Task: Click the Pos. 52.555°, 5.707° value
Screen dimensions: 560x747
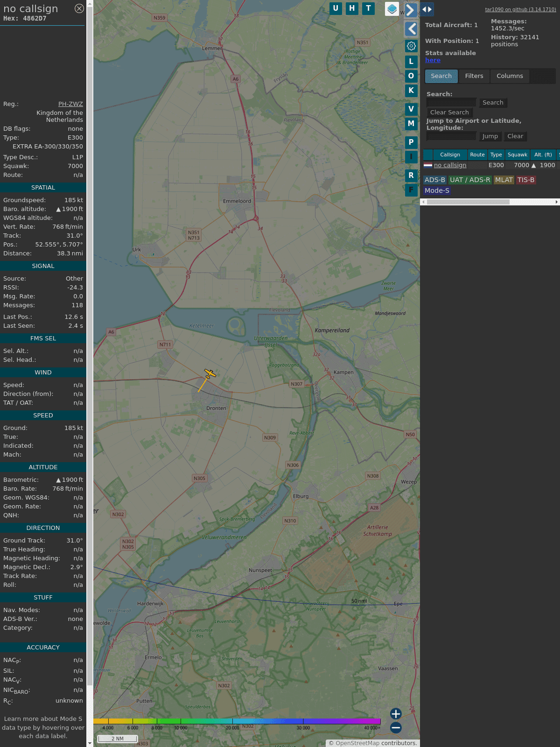Action: tap(59, 245)
